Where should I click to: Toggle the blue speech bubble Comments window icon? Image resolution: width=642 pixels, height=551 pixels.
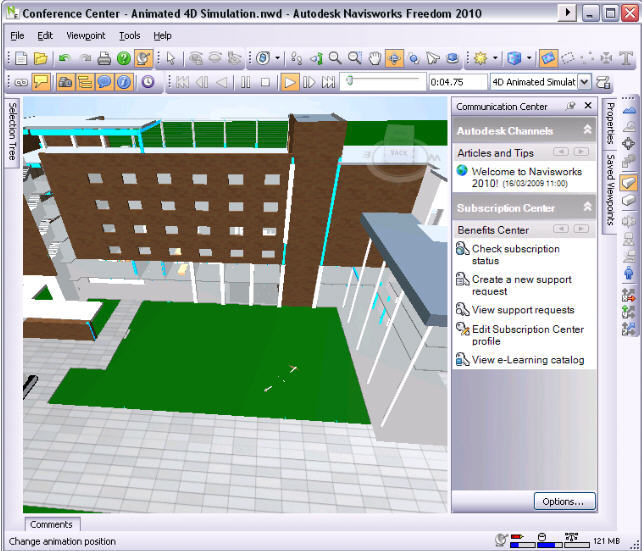[x=104, y=82]
